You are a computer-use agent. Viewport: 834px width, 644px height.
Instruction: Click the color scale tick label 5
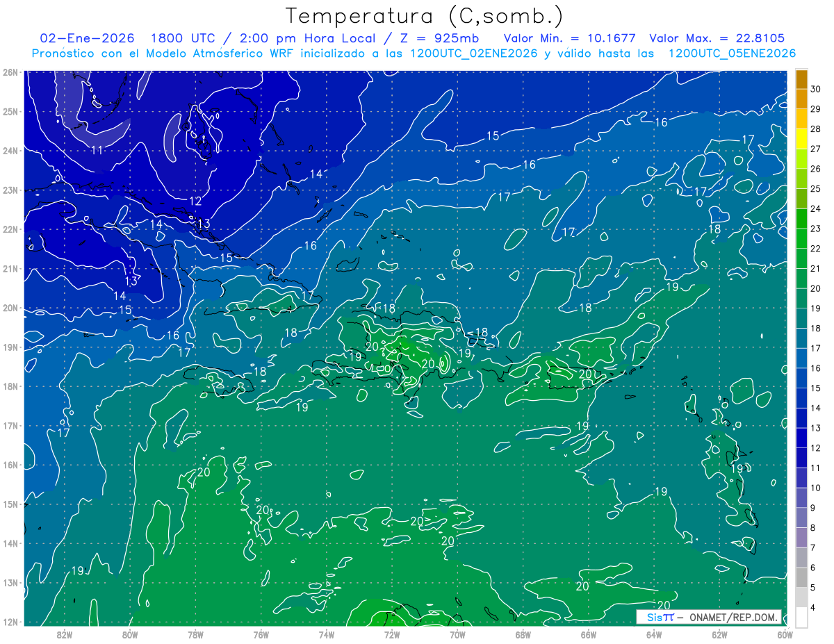click(x=814, y=588)
